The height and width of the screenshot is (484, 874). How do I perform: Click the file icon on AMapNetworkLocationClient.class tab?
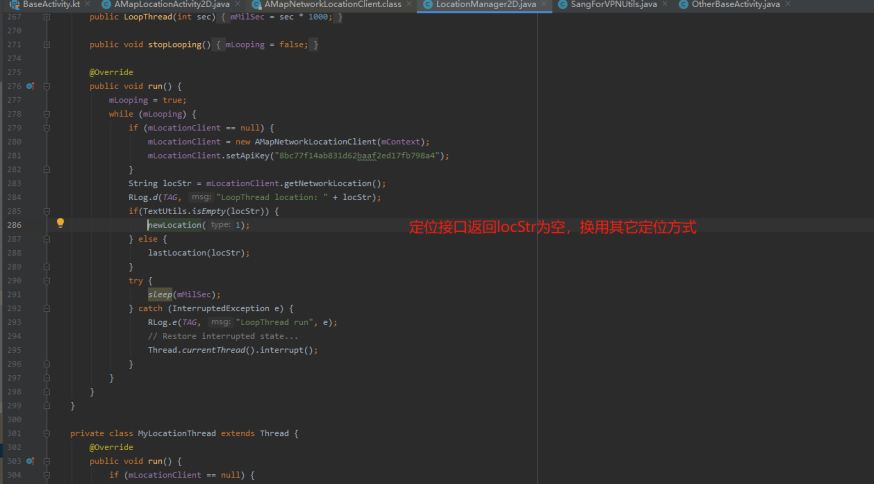tap(257, 5)
